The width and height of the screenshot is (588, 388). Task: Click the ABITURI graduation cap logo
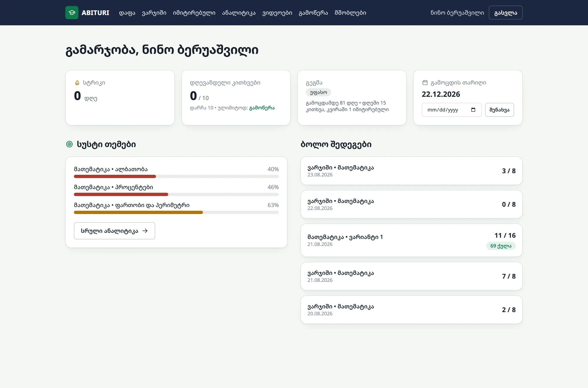(x=72, y=13)
